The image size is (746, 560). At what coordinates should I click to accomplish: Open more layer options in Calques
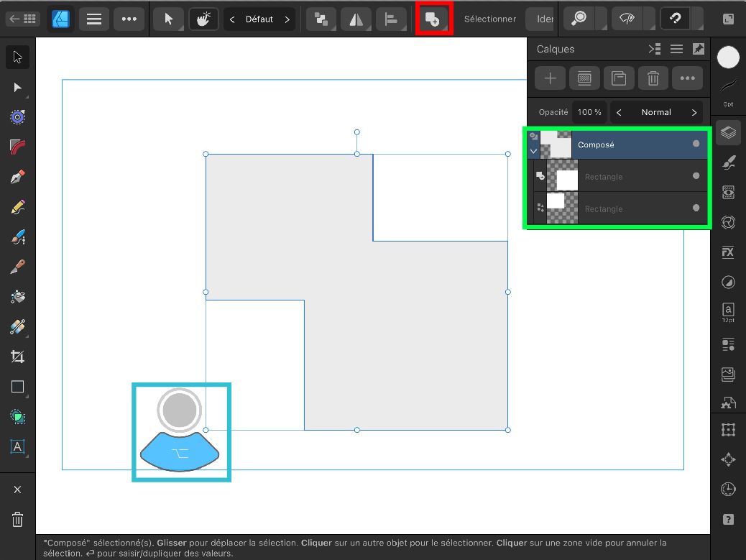click(x=688, y=78)
